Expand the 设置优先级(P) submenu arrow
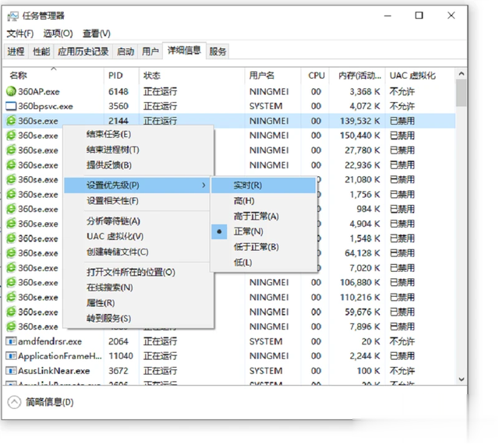Image resolution: width=499 pixels, height=448 pixels. 203,185
